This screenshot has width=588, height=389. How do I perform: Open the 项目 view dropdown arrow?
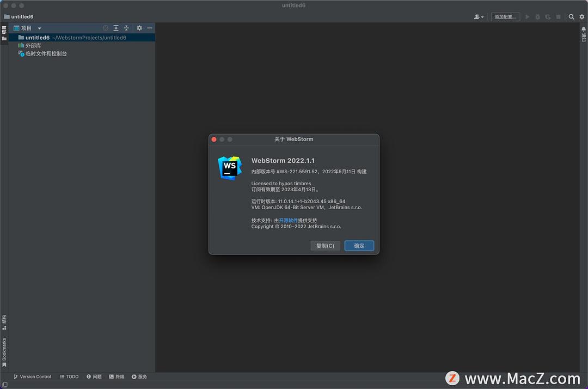coord(39,28)
